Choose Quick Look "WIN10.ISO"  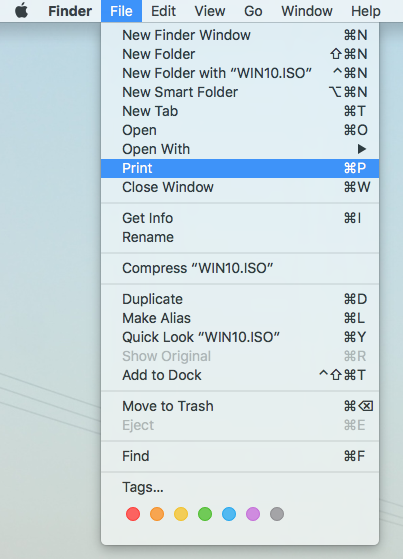pyautogui.click(x=240, y=337)
